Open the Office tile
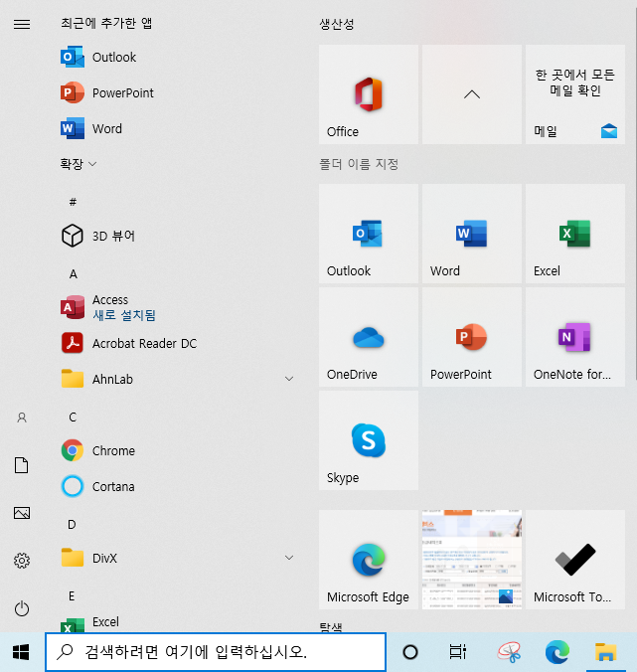Screen dimensions: 637x672 (x=369, y=94)
